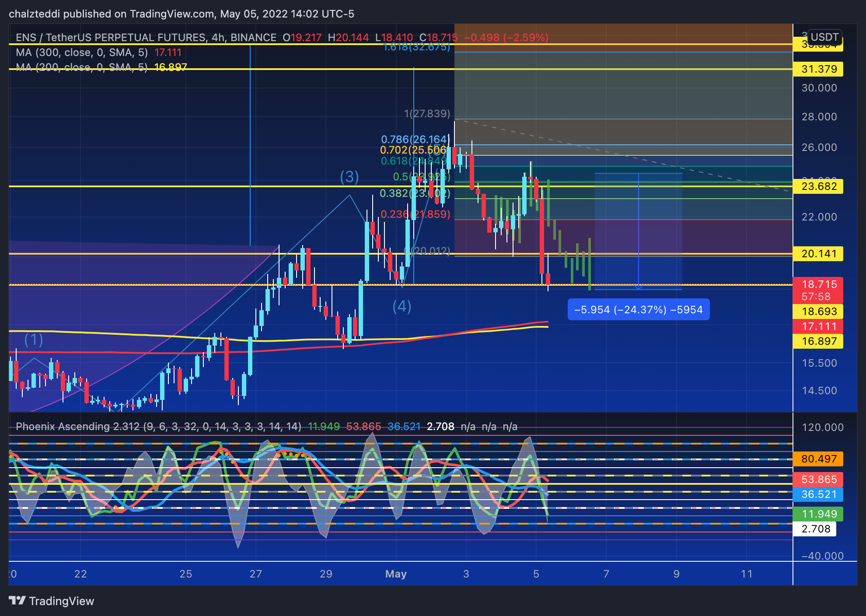The image size is (866, 616).
Task: Click the low value L18.410 in legend
Action: click(x=394, y=38)
